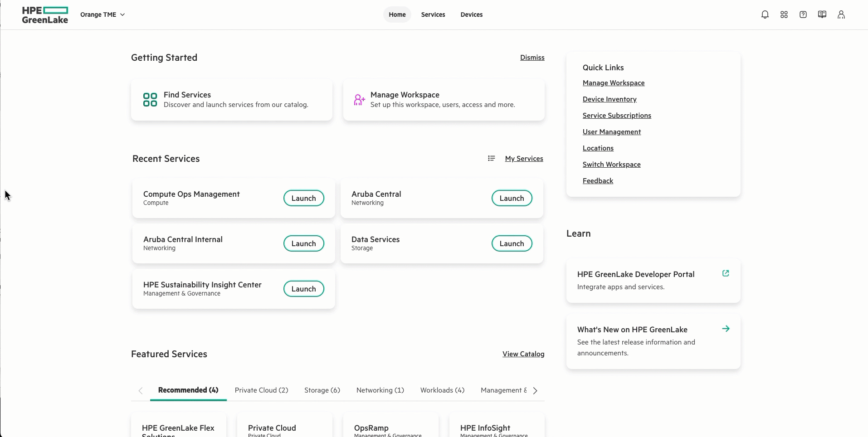Image resolution: width=868 pixels, height=437 pixels.
Task: Open the notifications bell icon
Action: point(765,15)
